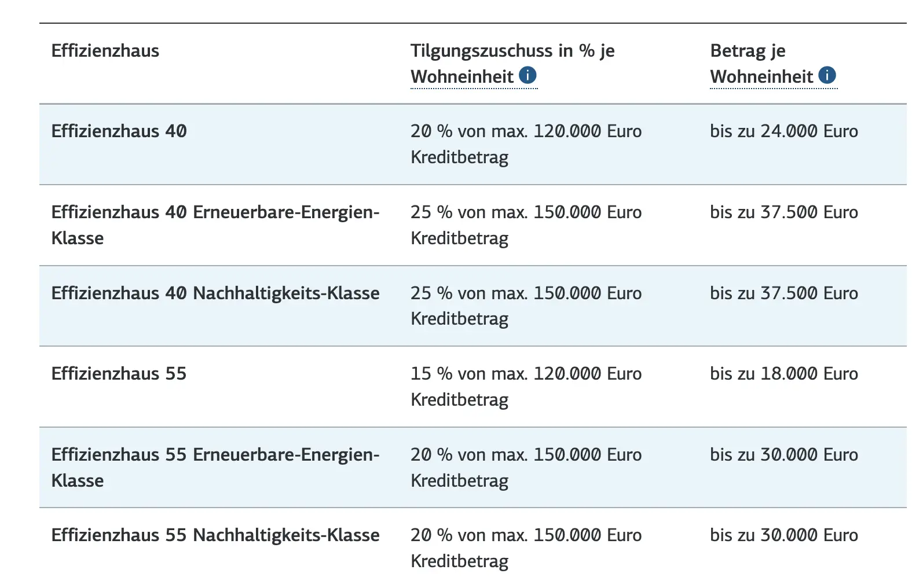Select the Effizienzhaus 55 row label
The image size is (923, 588).
pos(119,374)
